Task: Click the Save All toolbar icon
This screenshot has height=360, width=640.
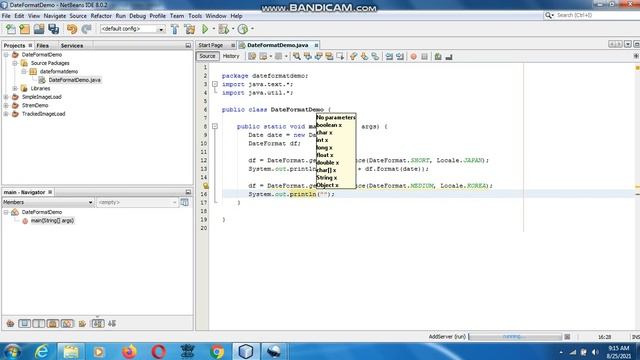Action: click(x=53, y=29)
